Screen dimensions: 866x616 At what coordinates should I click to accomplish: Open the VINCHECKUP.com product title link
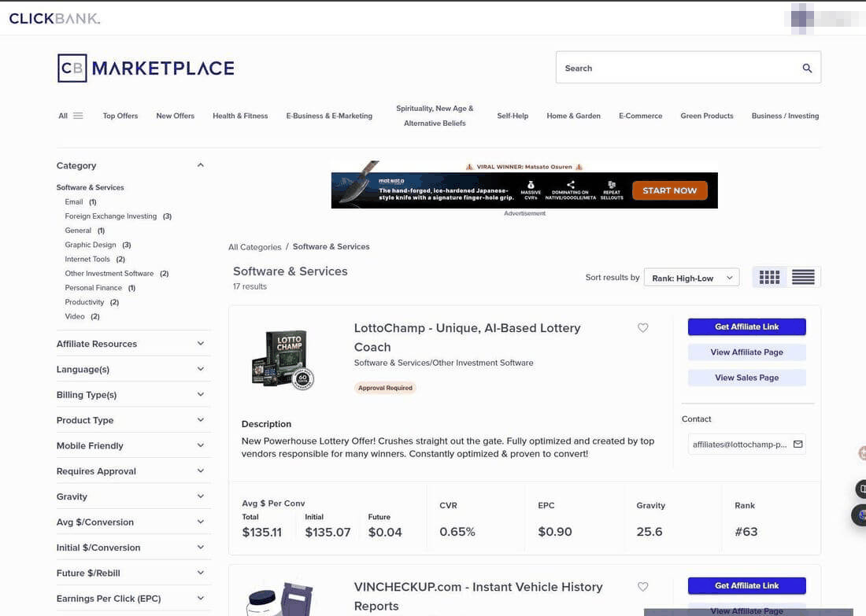tap(479, 596)
